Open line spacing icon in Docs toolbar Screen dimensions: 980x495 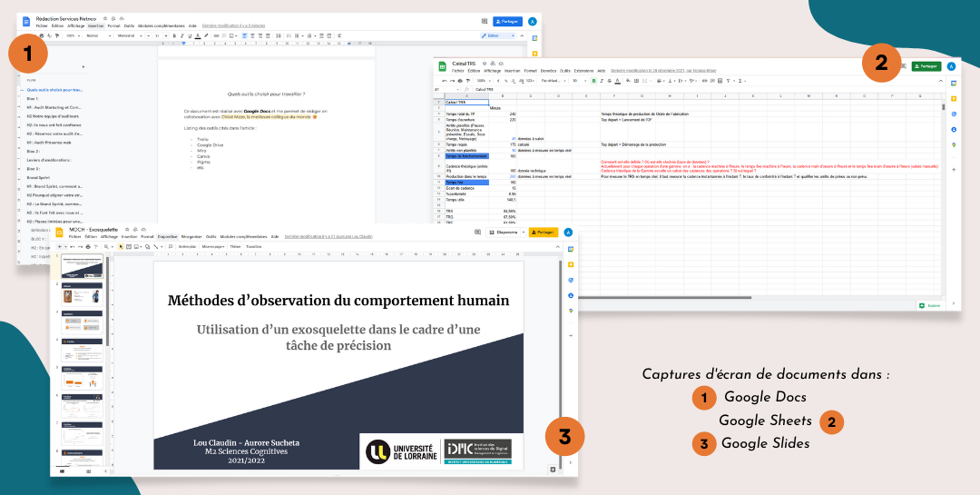pos(279,35)
